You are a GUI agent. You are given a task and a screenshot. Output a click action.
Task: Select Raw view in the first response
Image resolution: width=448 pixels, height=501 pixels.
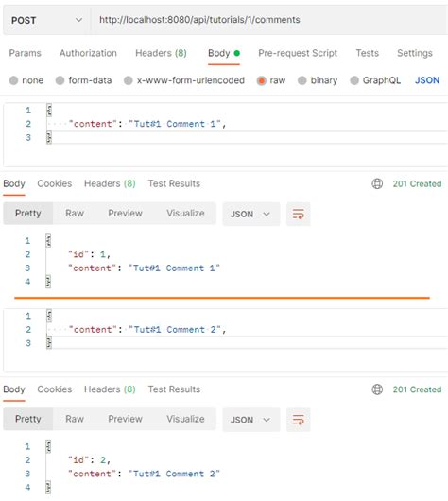pos(75,213)
